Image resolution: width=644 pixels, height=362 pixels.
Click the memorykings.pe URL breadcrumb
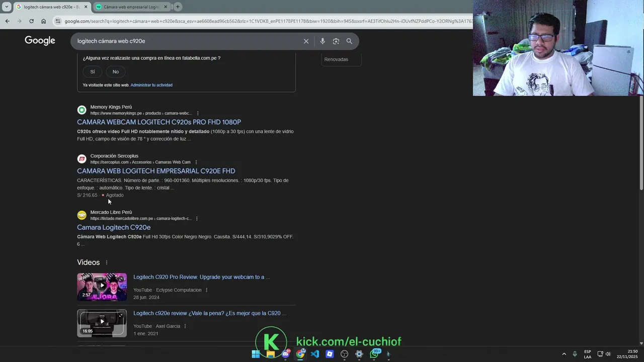(x=141, y=114)
